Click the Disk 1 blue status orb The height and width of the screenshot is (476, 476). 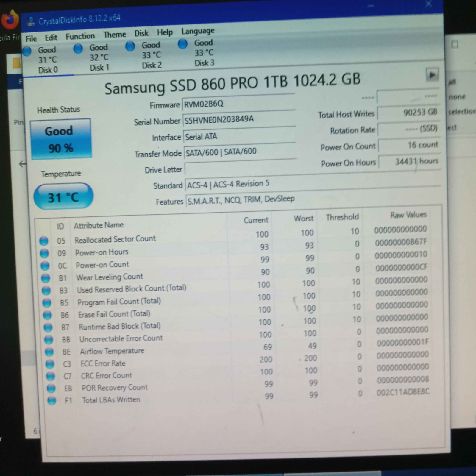pos(78,48)
